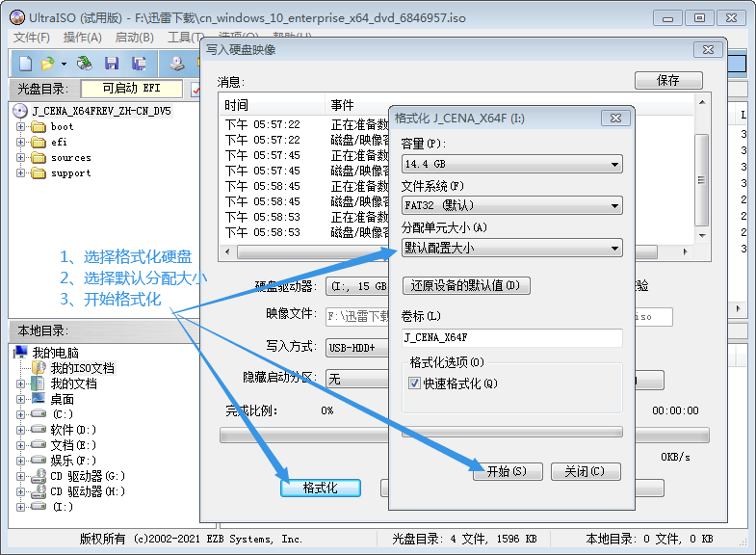Click the New file toolbar icon
756x555 pixels.
26,64
